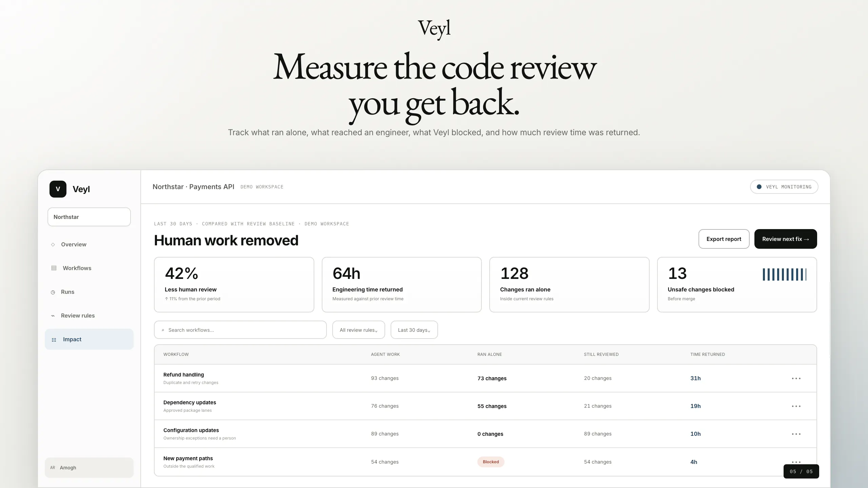Viewport: 868px width, 488px height.
Task: Select the Refund handling workflow name
Action: pos(183,375)
